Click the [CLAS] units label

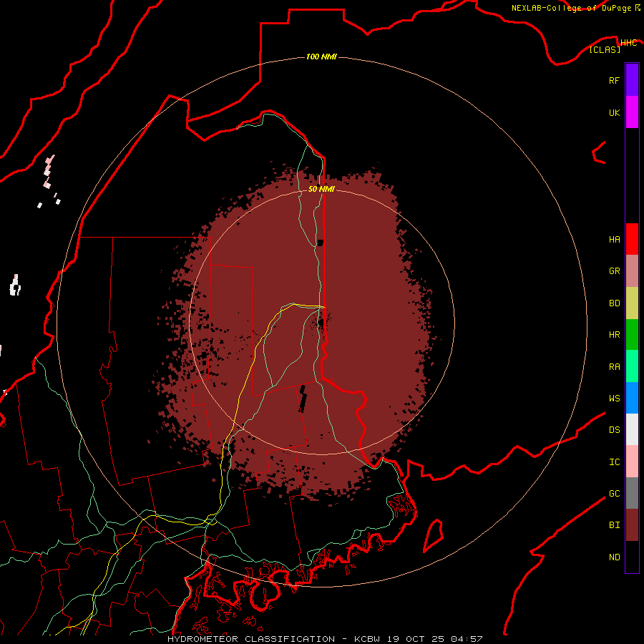tap(605, 50)
